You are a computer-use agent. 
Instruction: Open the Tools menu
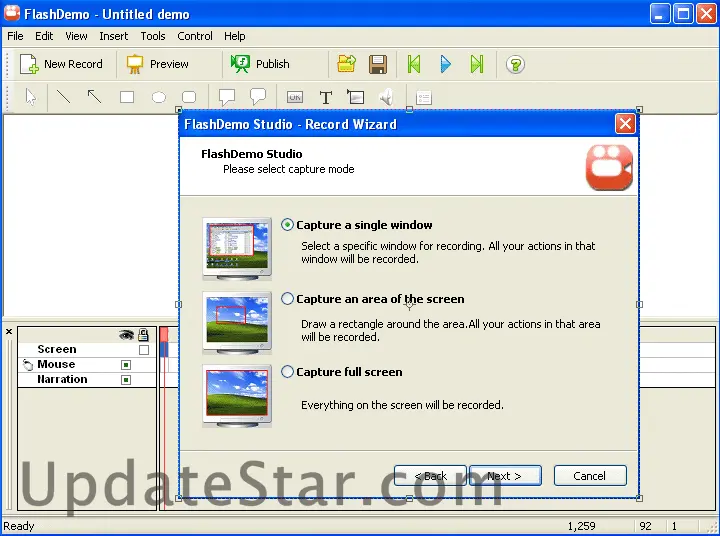tap(152, 36)
